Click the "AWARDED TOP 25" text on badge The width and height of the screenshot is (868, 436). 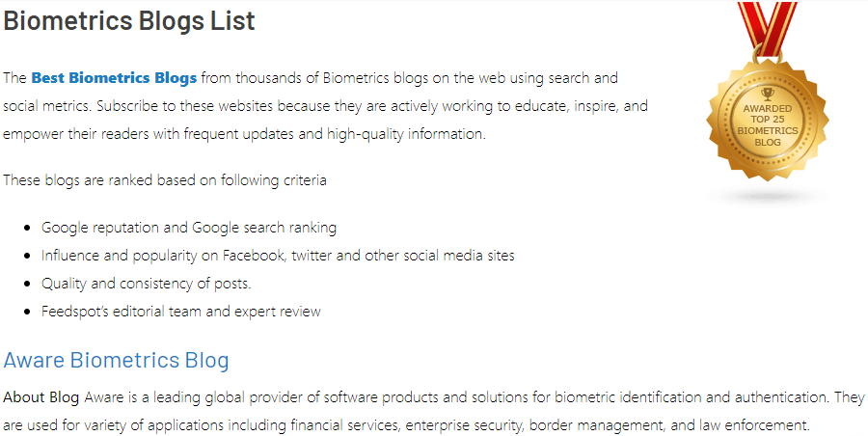coord(768,113)
